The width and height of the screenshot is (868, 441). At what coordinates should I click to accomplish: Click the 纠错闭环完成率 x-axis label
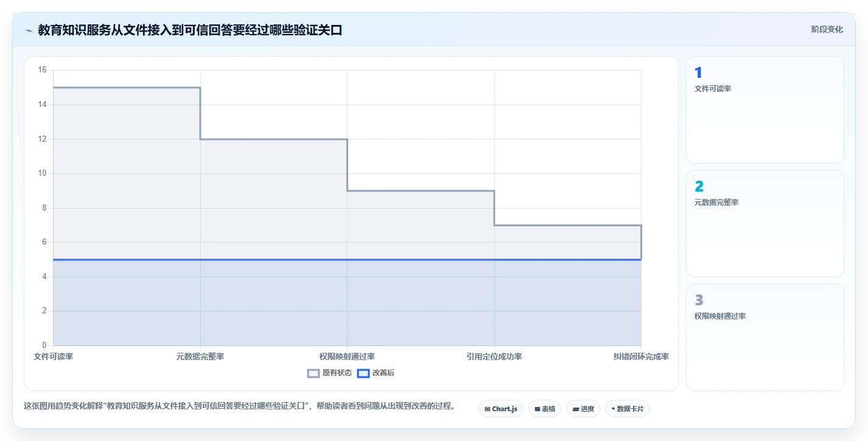pyautogui.click(x=641, y=356)
